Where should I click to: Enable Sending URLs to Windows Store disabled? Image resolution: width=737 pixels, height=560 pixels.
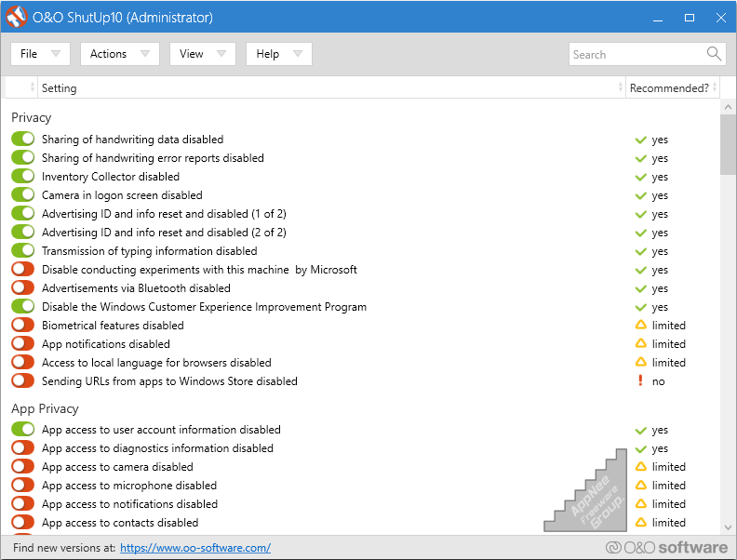point(23,380)
